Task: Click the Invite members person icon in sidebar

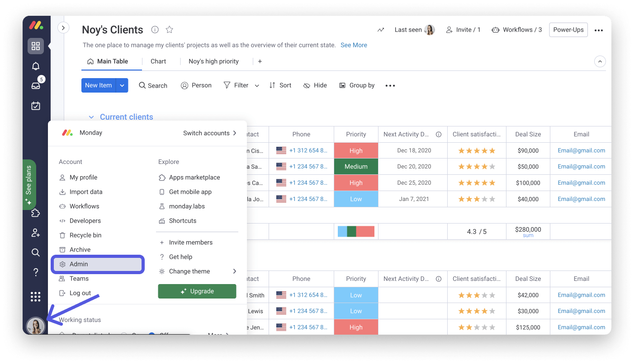Action: pos(35,232)
